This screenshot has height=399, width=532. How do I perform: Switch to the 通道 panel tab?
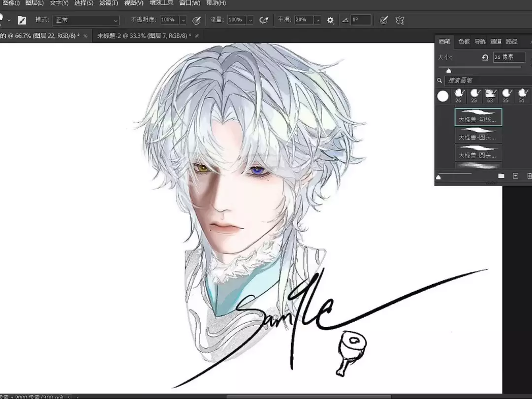click(x=496, y=41)
